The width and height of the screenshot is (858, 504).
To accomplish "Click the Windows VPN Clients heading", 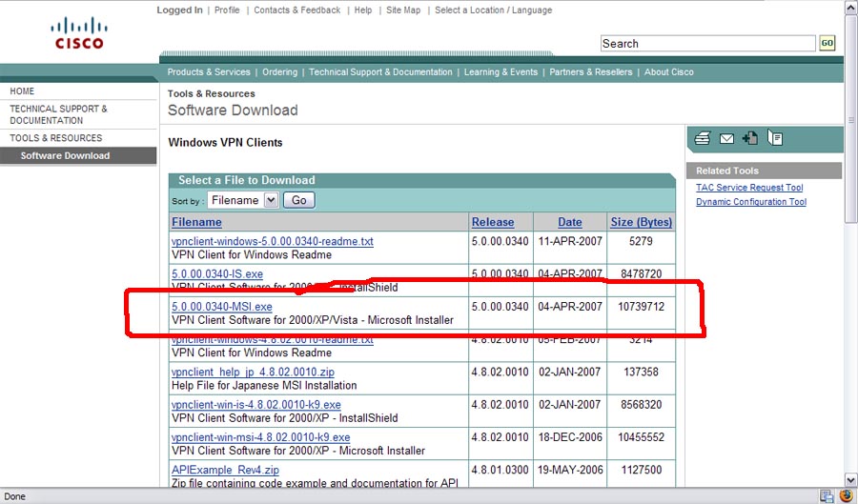I will pyautogui.click(x=225, y=142).
